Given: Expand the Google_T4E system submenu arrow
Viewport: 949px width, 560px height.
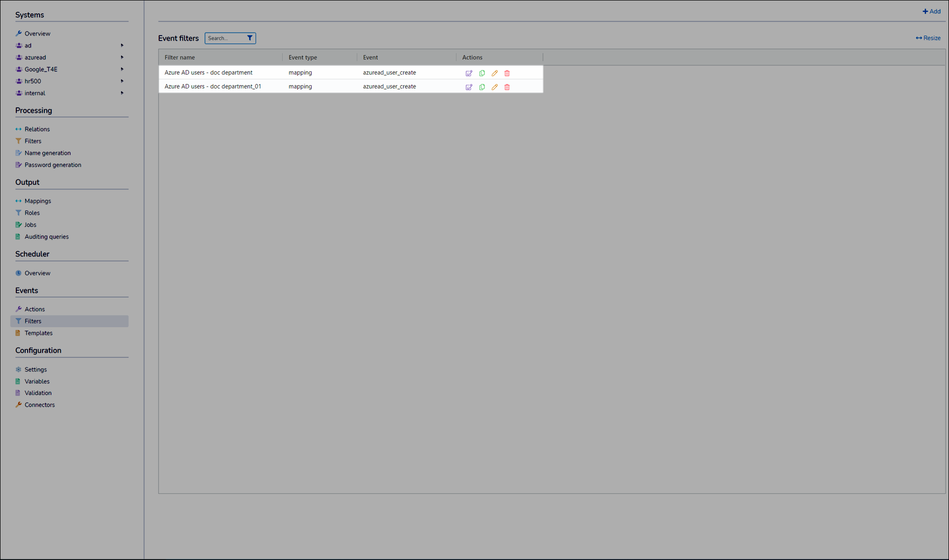Looking at the screenshot, I should pyautogui.click(x=122, y=69).
